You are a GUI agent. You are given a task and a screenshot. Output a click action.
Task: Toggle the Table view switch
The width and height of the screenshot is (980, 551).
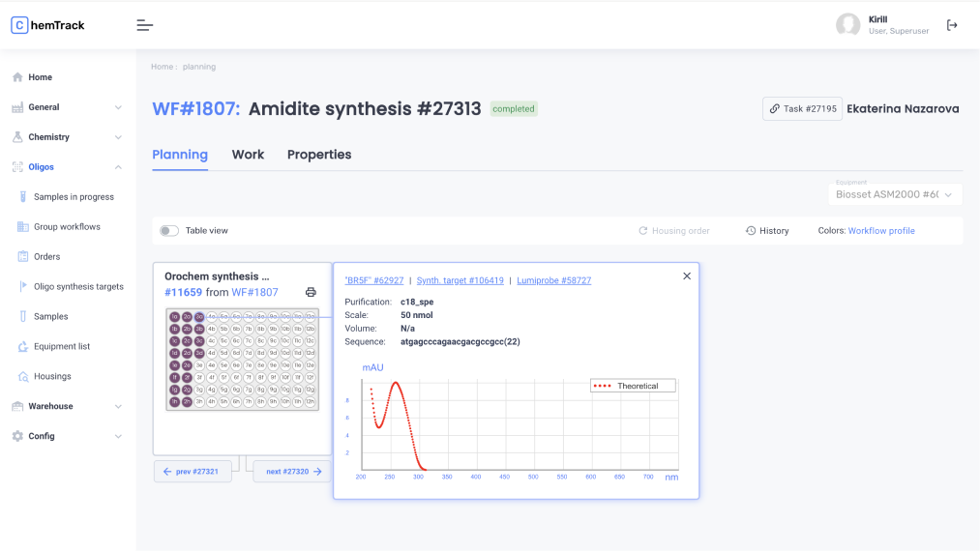coord(169,231)
